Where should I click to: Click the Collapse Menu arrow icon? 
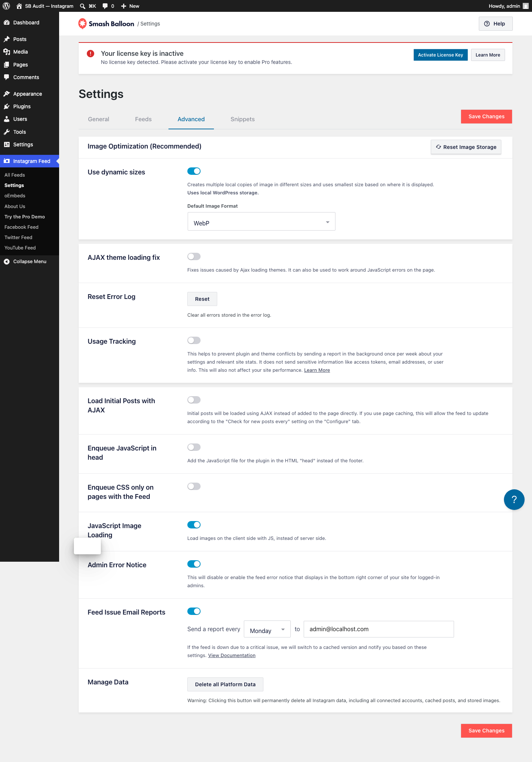point(7,262)
